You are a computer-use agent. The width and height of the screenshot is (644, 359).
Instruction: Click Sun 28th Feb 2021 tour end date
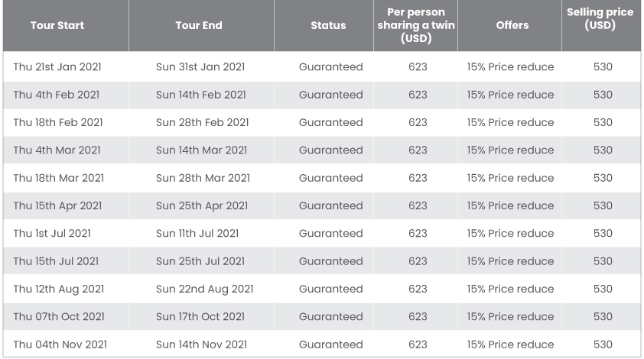pos(203,122)
